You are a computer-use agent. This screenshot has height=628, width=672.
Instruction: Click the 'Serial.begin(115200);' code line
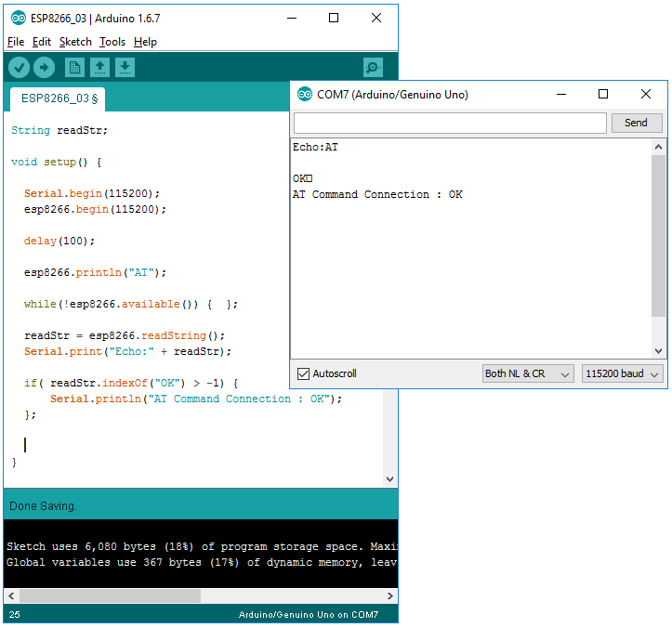pyautogui.click(x=92, y=193)
